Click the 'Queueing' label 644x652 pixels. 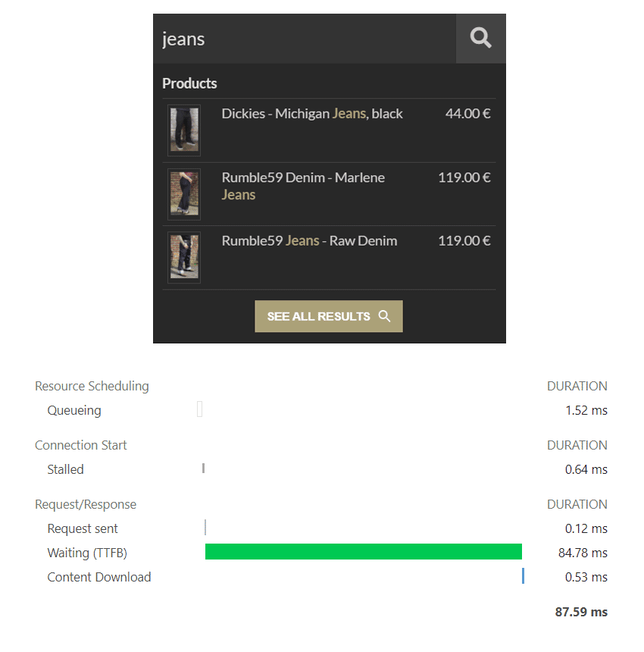[74, 410]
